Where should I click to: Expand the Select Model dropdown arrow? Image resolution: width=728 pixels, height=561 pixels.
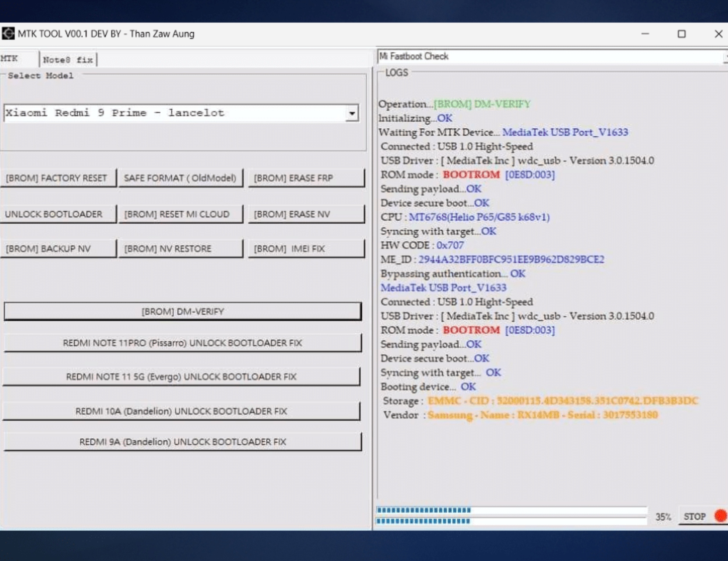point(352,113)
